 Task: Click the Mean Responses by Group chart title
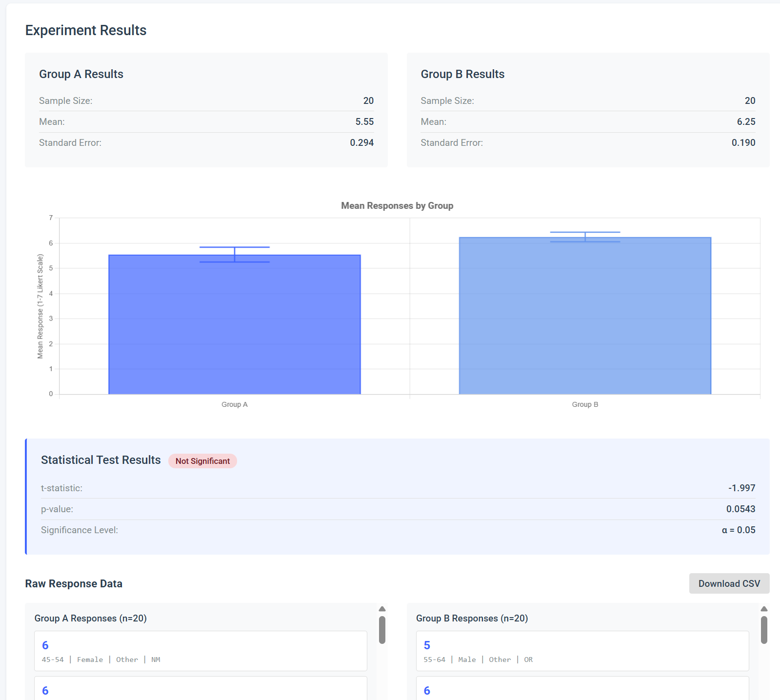click(397, 205)
